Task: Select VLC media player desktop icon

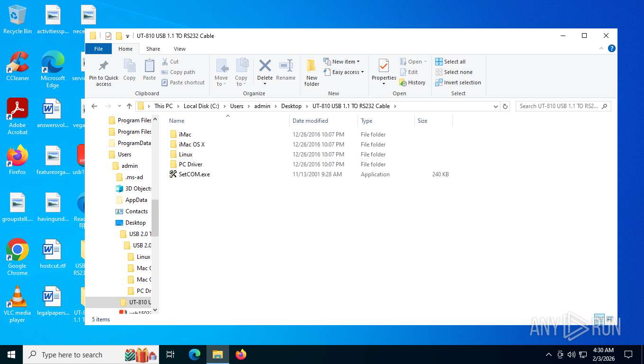Action: click(18, 304)
